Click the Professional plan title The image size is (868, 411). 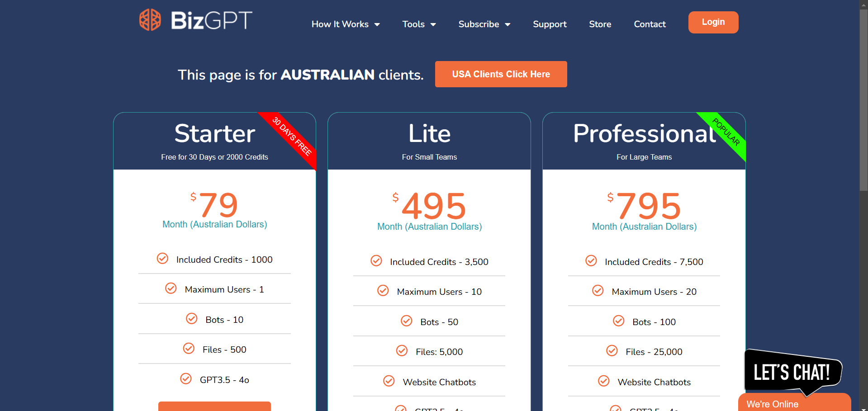pos(645,133)
